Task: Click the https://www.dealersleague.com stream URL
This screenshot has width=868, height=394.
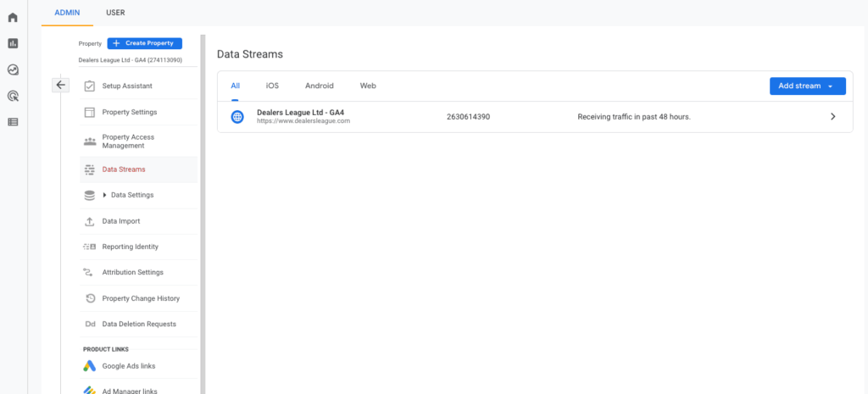Action: tap(303, 120)
